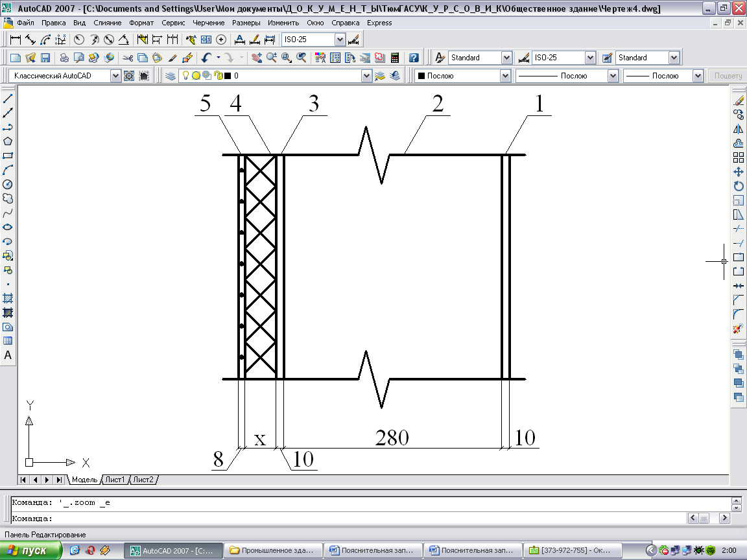Choose the Multiline Text tool
The height and width of the screenshot is (560, 747).
click(8, 355)
